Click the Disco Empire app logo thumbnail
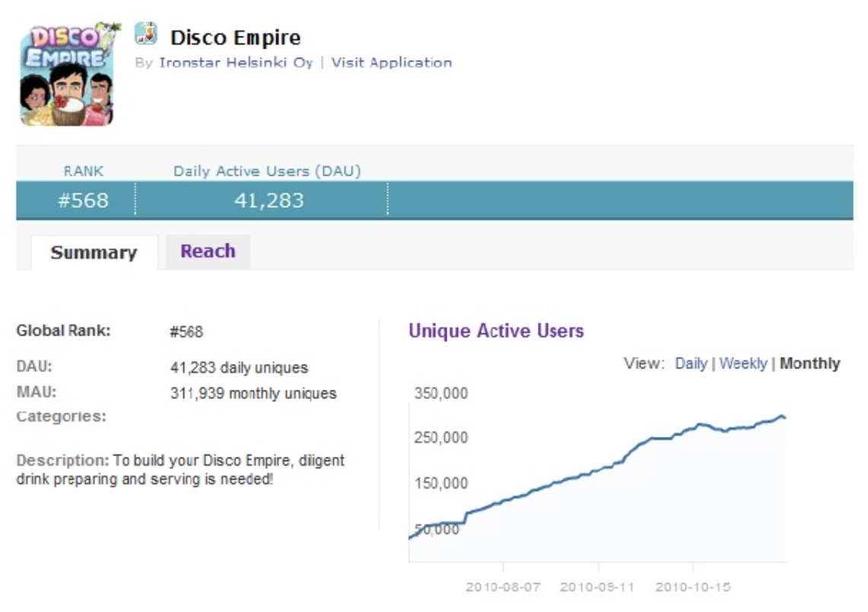This screenshot has height=612, width=868. pos(68,74)
